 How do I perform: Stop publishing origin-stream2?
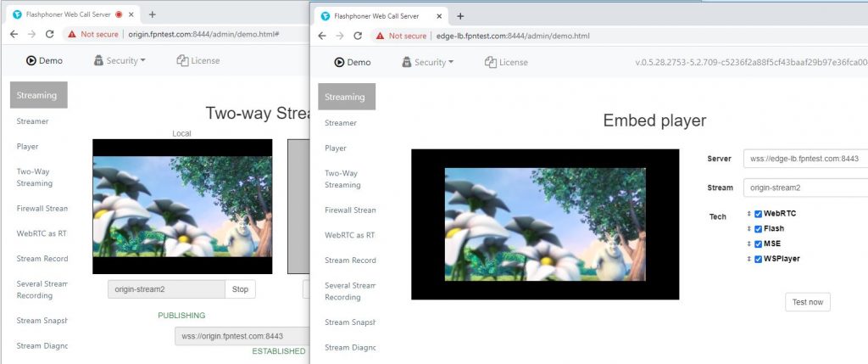[x=240, y=288]
